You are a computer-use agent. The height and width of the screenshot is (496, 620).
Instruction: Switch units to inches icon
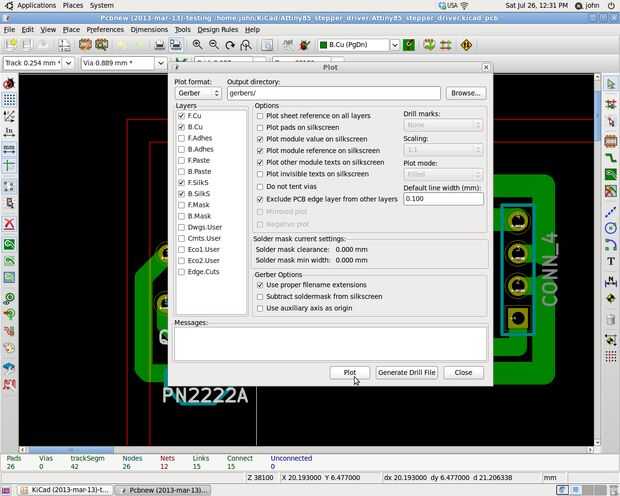tap(9, 132)
